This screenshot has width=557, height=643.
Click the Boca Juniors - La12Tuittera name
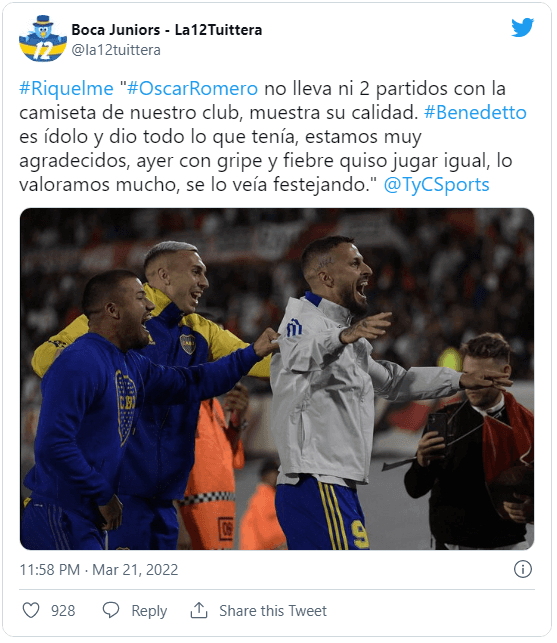[x=167, y=30]
